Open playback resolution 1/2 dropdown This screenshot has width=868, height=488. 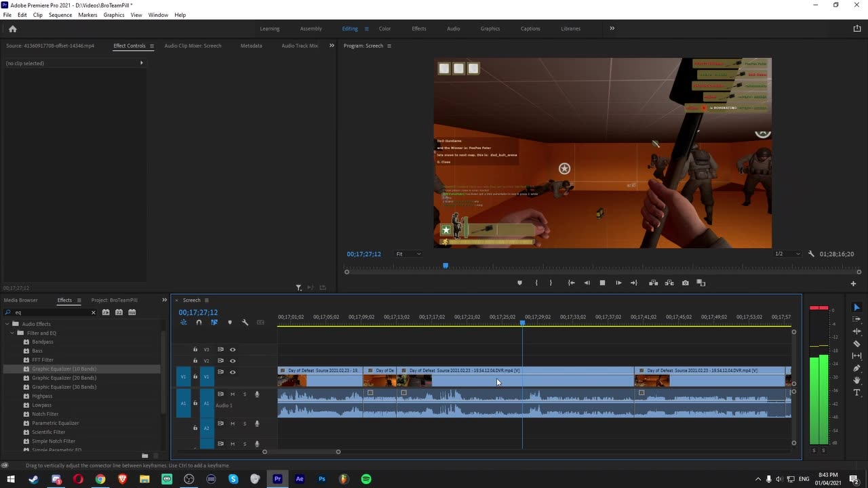click(788, 254)
